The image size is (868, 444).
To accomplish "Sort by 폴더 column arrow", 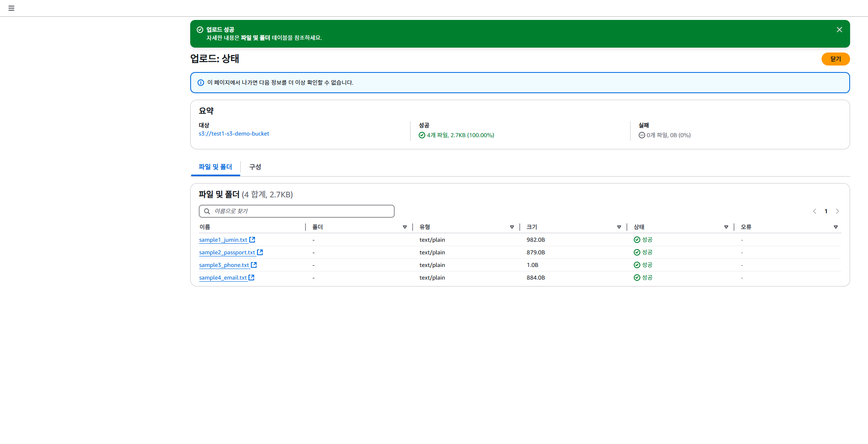I will pos(404,227).
